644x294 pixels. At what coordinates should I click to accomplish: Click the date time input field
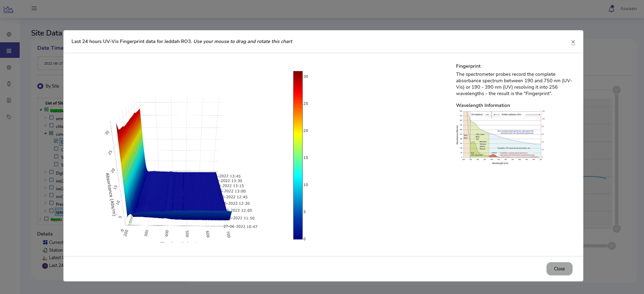(x=50, y=63)
